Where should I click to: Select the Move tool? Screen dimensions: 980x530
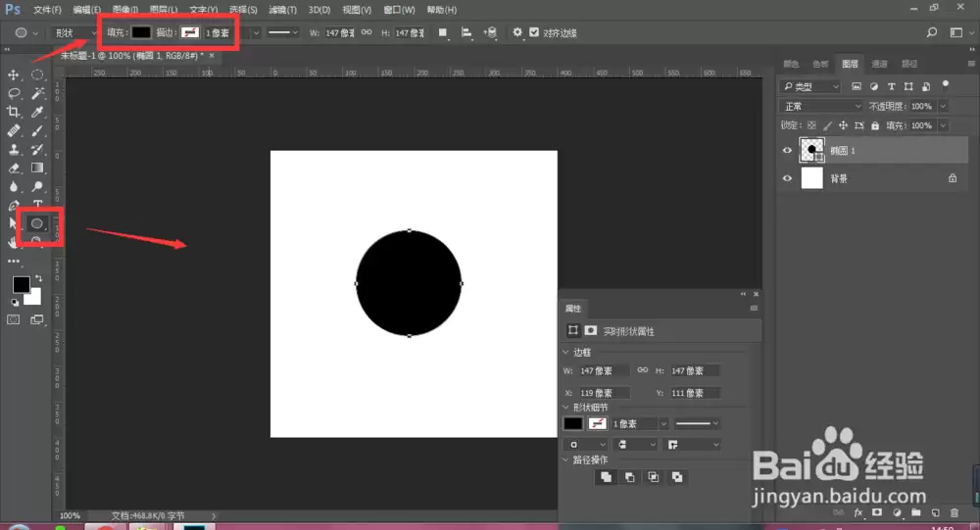(x=13, y=75)
